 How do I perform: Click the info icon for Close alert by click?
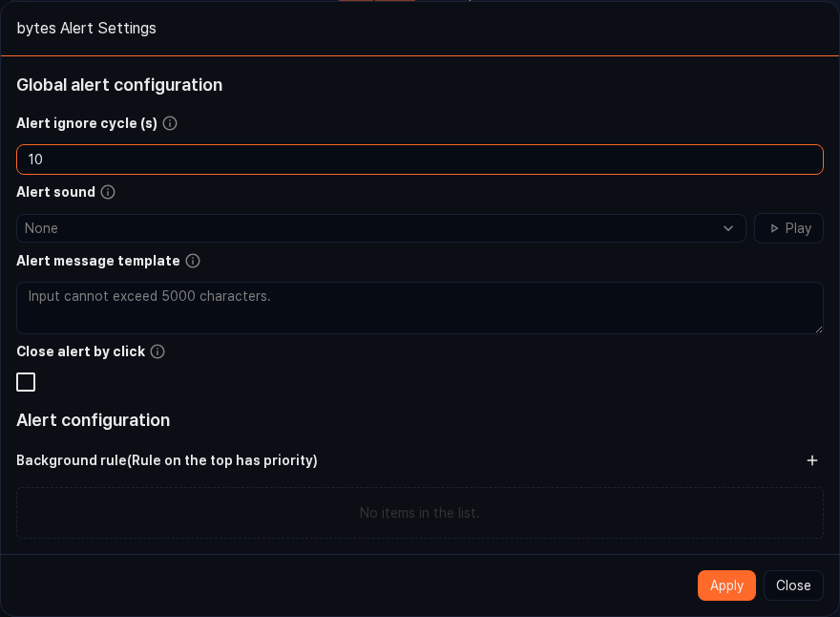point(157,351)
